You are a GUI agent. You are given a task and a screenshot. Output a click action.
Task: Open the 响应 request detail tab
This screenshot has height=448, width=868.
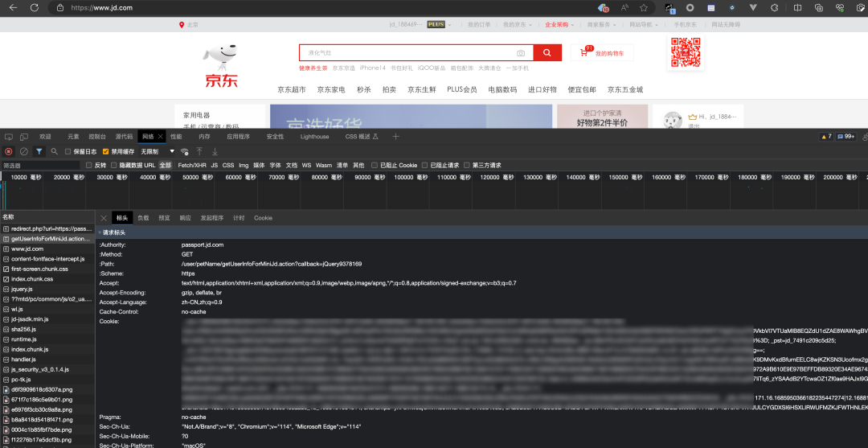point(185,218)
